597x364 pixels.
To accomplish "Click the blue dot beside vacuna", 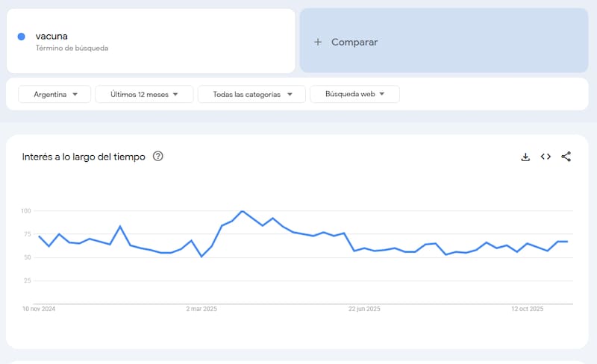I will pos(22,37).
